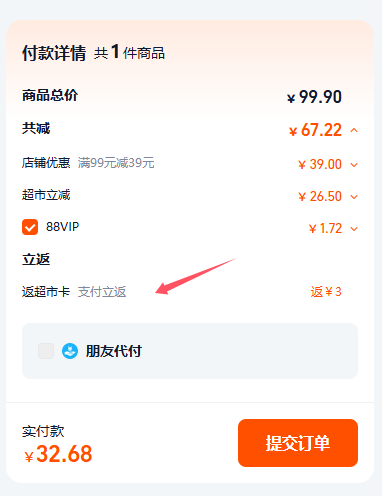This screenshot has width=382, height=496.
Task: Enable the 朋友代付 checkbox
Action: [46, 351]
